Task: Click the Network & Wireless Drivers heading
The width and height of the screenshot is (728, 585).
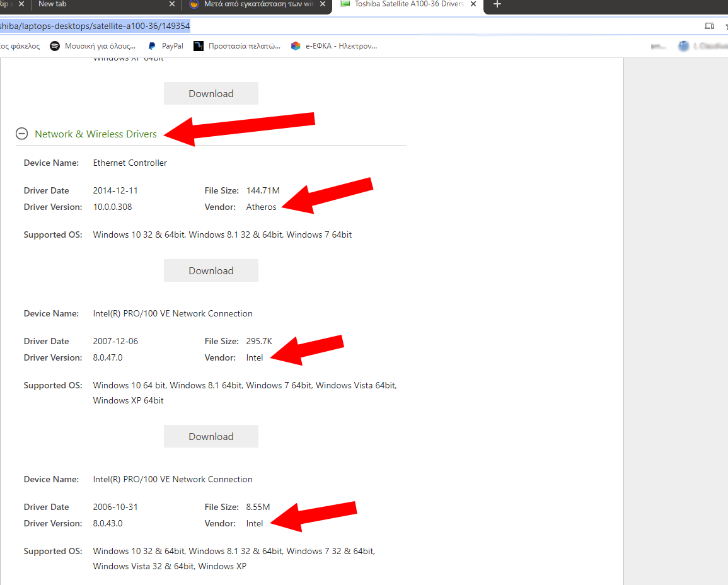Action: click(96, 134)
